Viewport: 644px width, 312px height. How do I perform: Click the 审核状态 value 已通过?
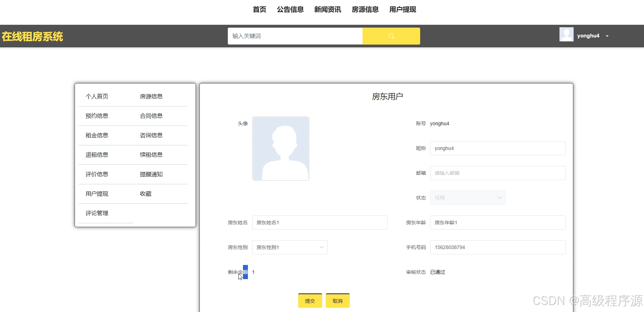click(437, 272)
